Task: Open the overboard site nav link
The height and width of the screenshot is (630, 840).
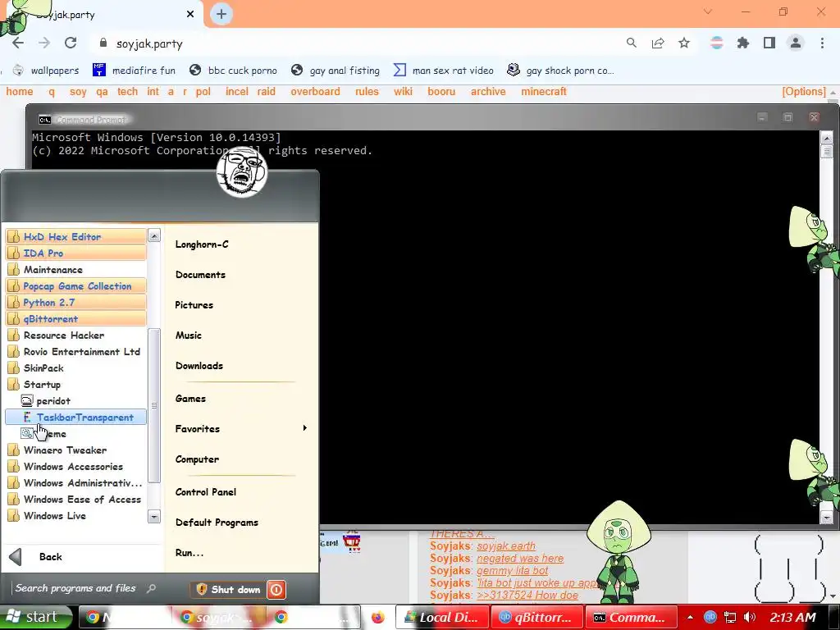Action: (315, 92)
